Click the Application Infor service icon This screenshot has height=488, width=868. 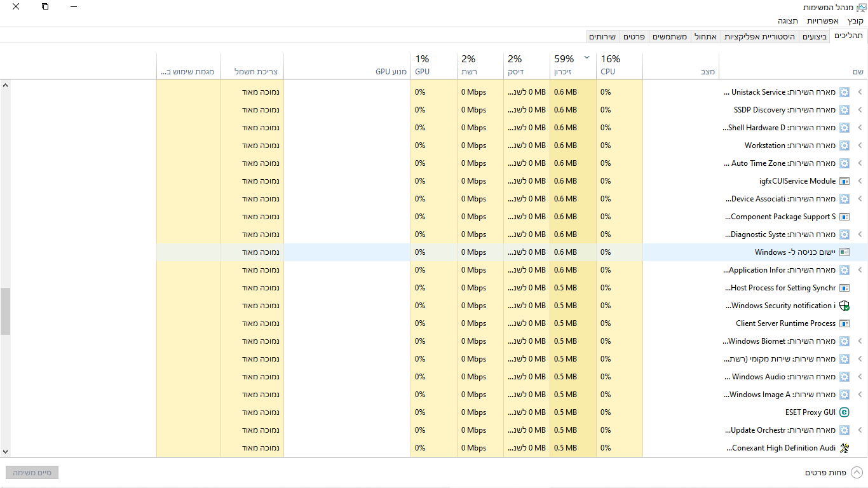(844, 270)
